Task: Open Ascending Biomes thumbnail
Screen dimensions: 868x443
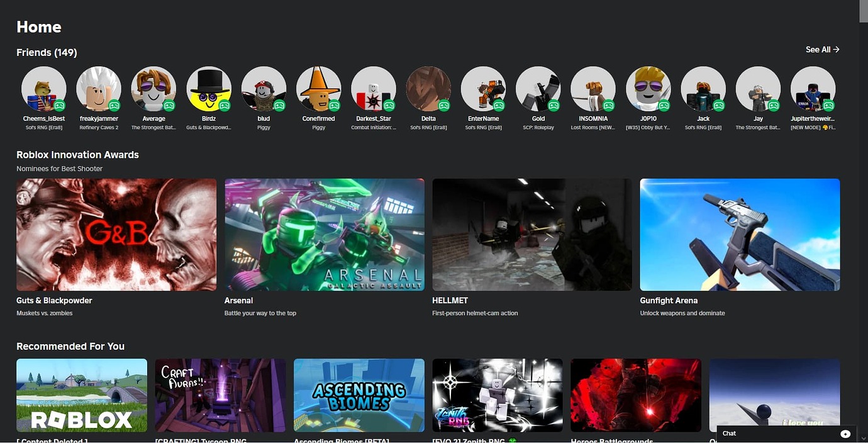Action: pyautogui.click(x=359, y=395)
